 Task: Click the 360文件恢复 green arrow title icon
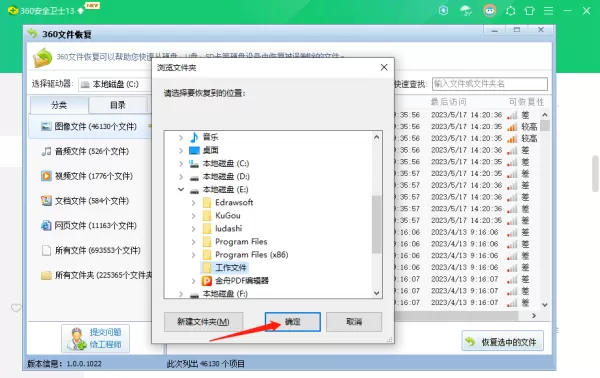[33, 34]
